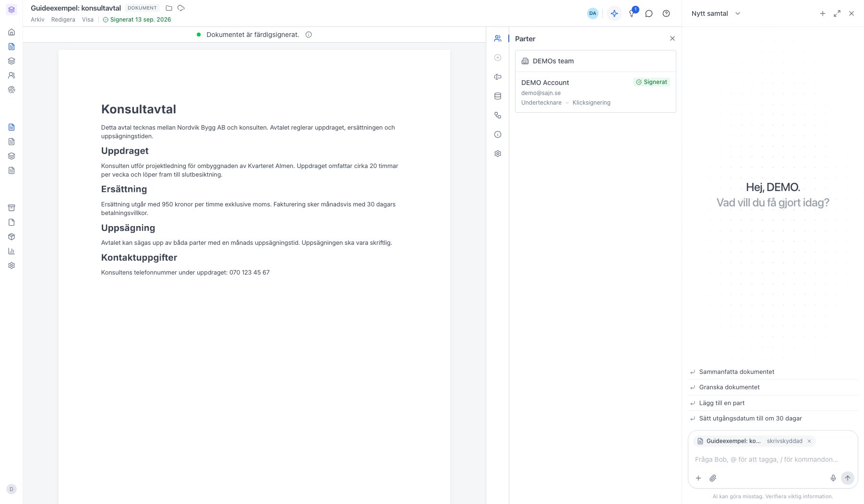
Task: Open document settings gear in side rail
Action: tap(498, 154)
